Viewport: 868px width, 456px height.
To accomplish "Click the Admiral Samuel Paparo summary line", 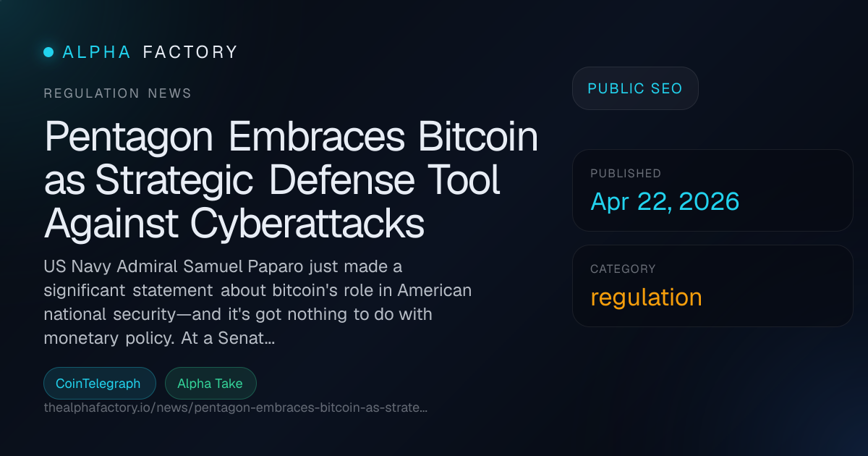I will (x=223, y=267).
